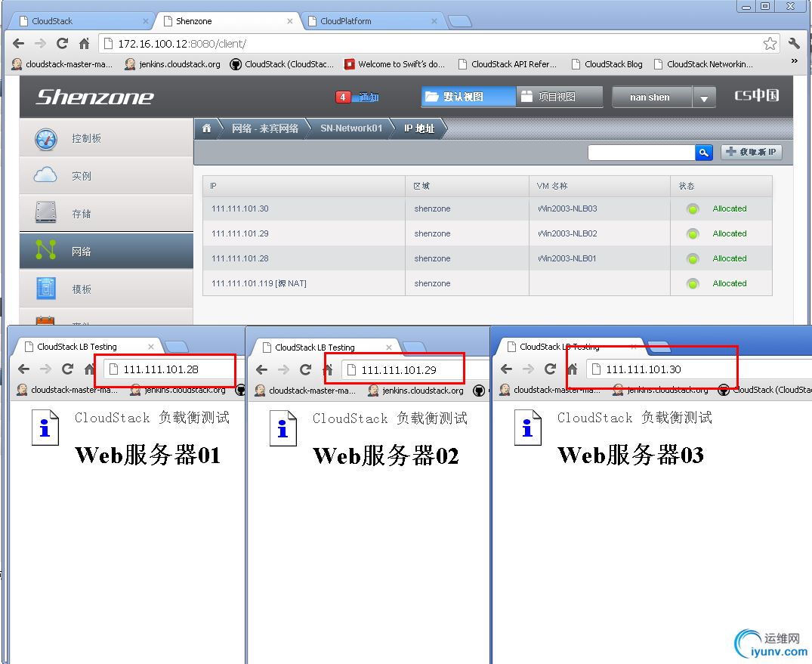Go back in the 111.111.101.30 window
This screenshot has width=812, height=664.
point(507,369)
